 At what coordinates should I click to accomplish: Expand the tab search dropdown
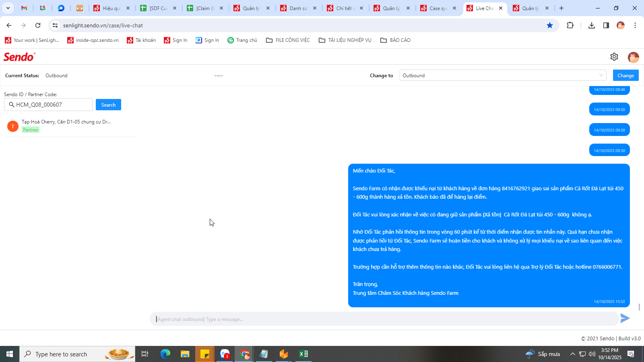coord(8,8)
